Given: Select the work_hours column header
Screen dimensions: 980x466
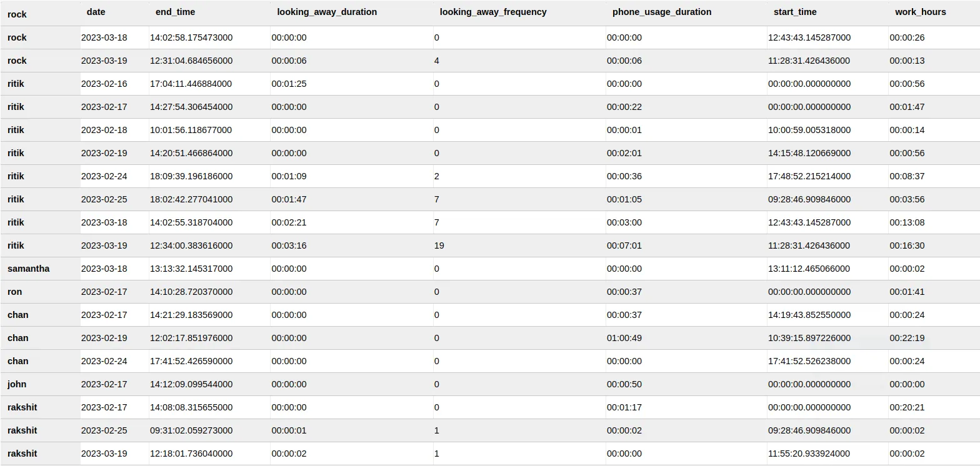Looking at the screenshot, I should [x=920, y=12].
